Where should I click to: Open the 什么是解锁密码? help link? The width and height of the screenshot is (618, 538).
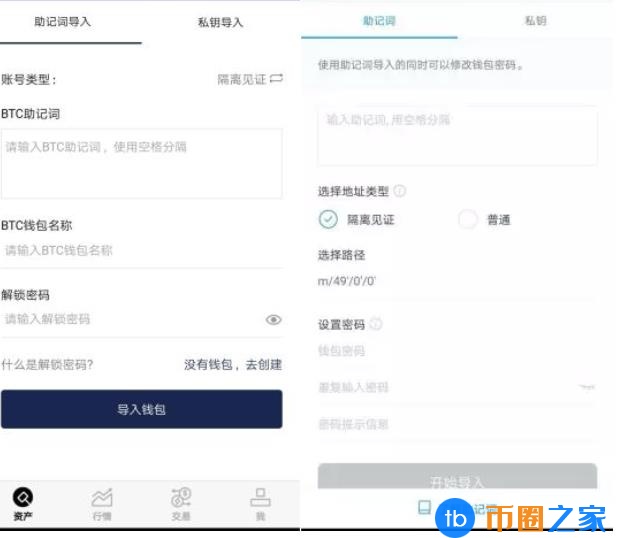pyautogui.click(x=47, y=365)
